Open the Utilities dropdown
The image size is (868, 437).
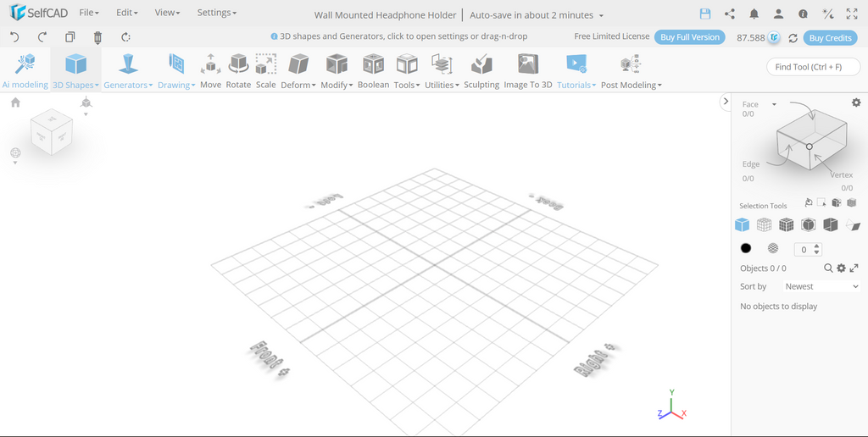(x=442, y=71)
